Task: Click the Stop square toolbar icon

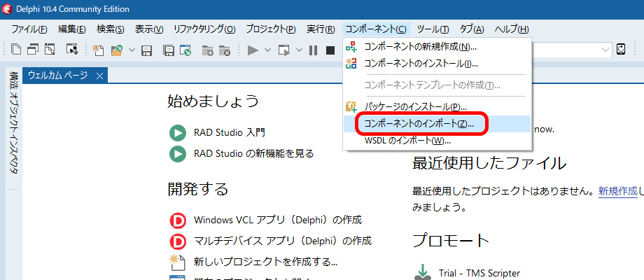Action: click(x=330, y=50)
